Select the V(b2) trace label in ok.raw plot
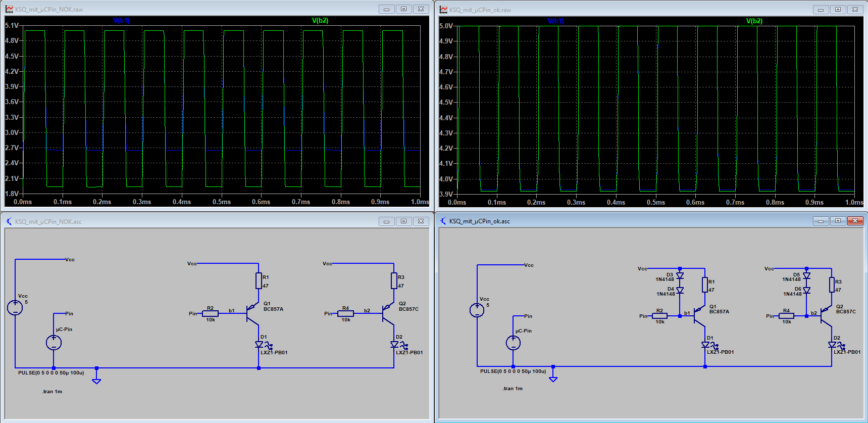 (x=754, y=21)
